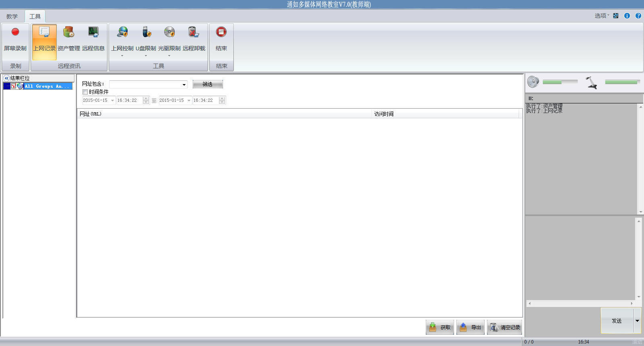The width and height of the screenshot is (644, 346).
Task: Open 资产管理 asset management tool
Action: click(69, 33)
